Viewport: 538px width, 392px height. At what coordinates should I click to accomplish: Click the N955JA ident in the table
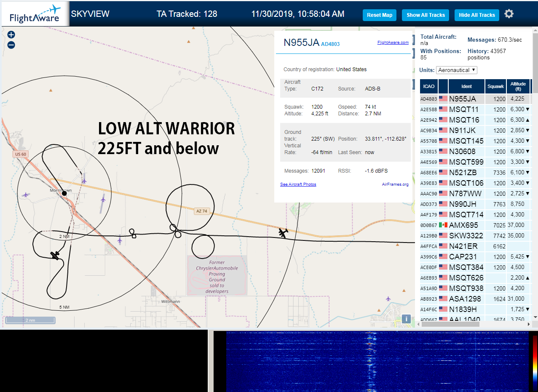click(463, 99)
